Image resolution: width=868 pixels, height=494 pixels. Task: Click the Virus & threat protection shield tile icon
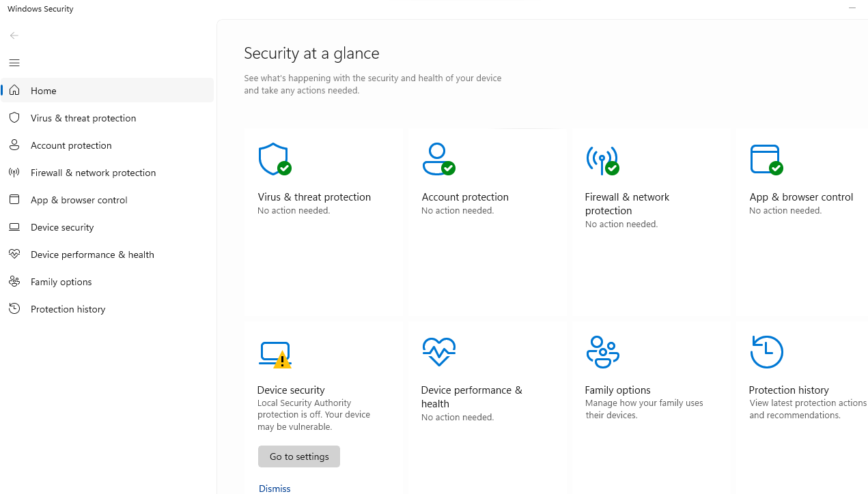click(275, 159)
